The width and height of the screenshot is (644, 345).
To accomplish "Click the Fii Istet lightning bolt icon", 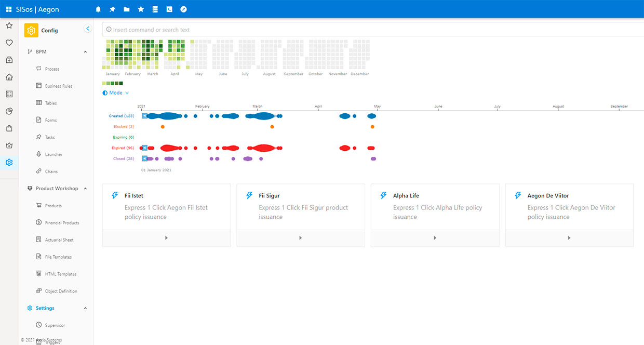I will (115, 195).
